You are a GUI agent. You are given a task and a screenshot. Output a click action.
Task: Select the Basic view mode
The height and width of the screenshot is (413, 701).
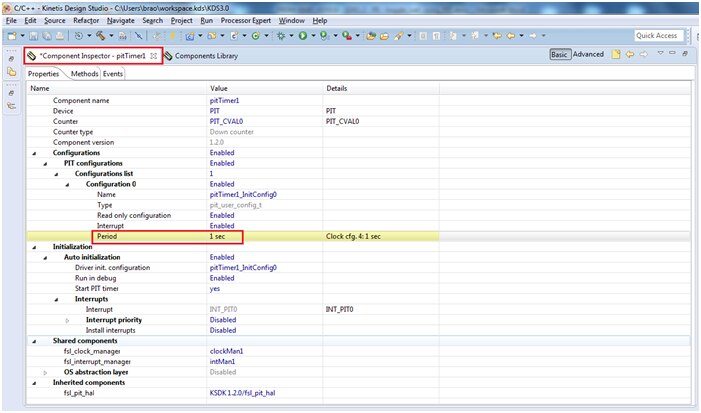tap(560, 55)
